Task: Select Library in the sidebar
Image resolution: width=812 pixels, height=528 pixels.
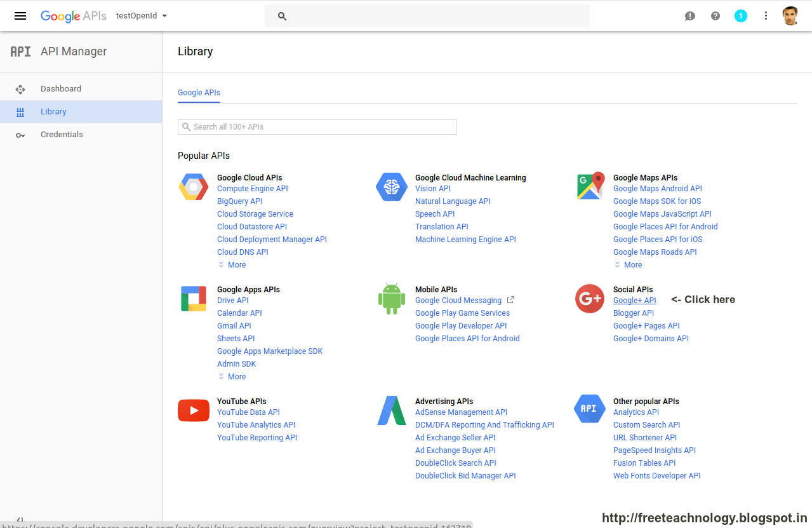Action: [81, 112]
